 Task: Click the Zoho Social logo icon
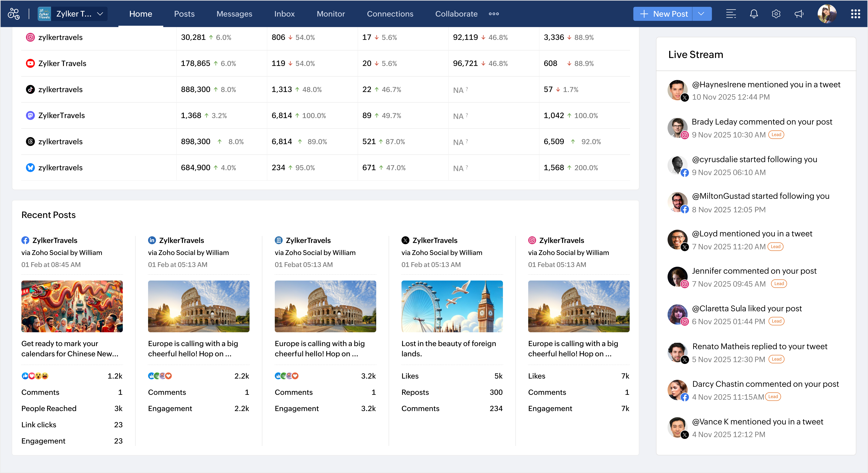[14, 14]
